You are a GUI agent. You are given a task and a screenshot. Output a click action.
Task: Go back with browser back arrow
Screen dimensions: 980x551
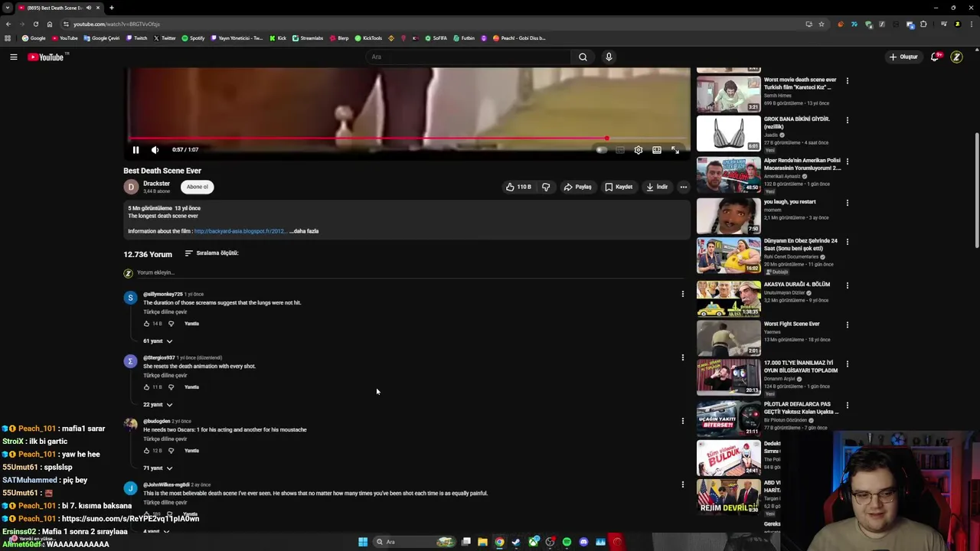(x=8, y=24)
